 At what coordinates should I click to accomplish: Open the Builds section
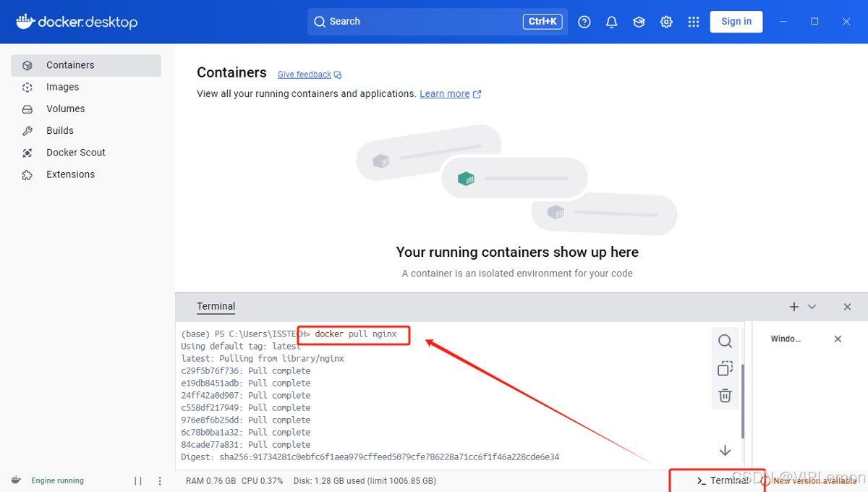tap(86, 130)
